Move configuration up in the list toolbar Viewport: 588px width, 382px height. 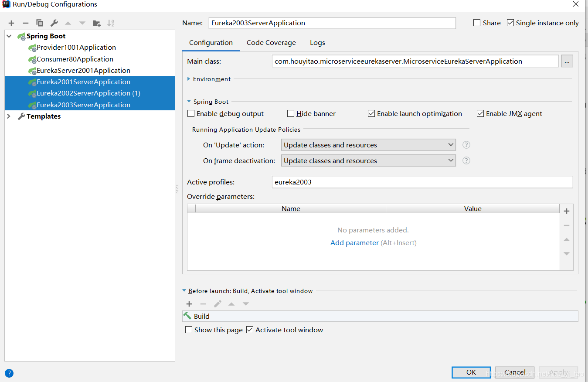68,23
